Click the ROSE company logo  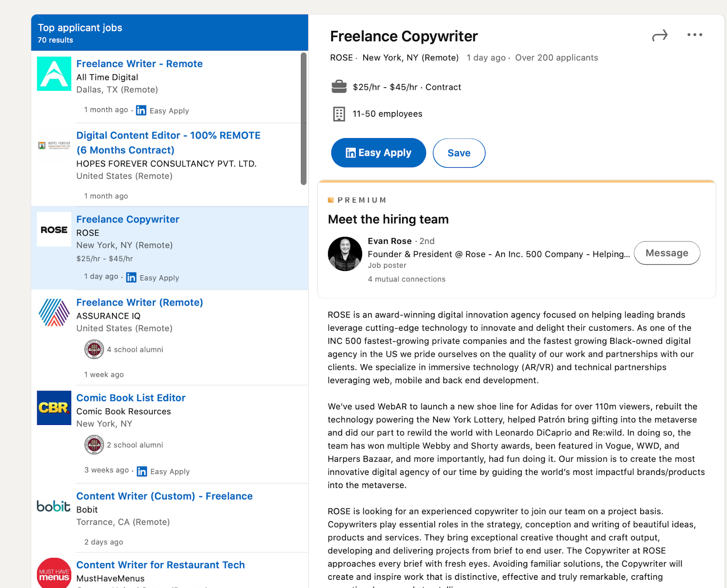pos(54,230)
